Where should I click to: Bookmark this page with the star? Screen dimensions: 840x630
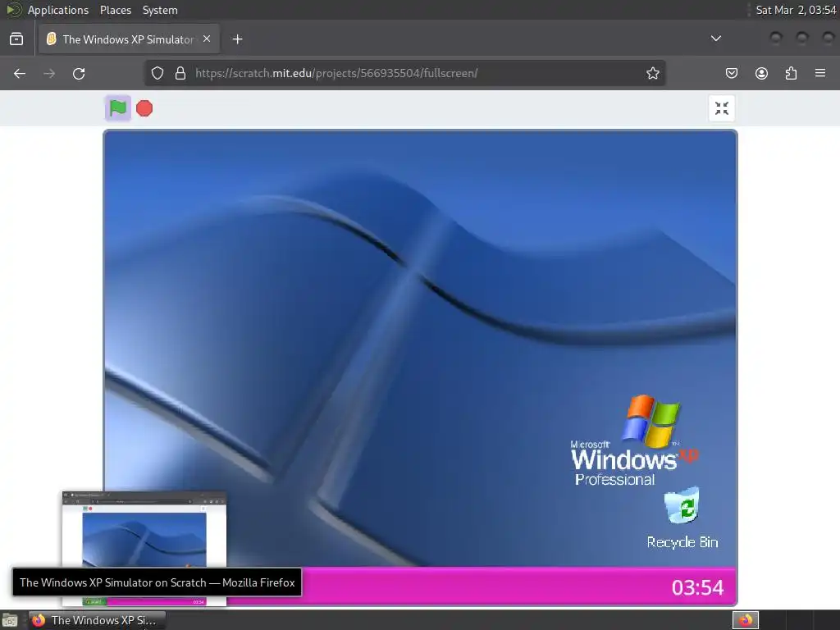click(652, 73)
